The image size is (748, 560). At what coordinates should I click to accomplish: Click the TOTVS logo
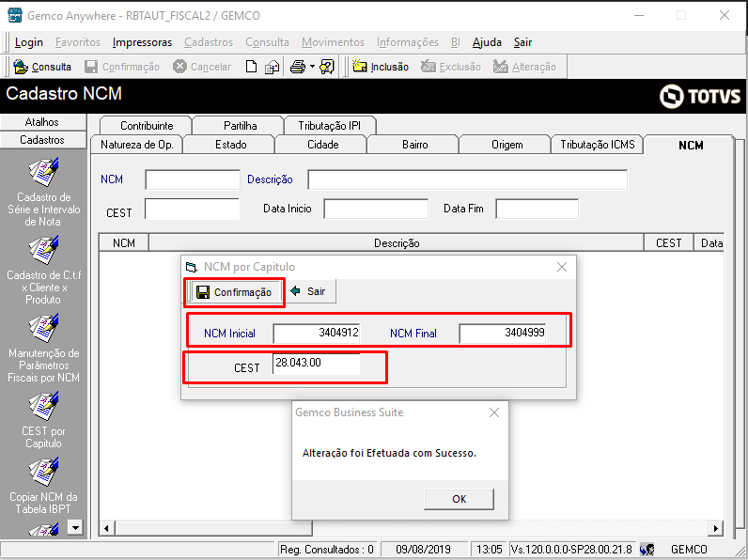pyautogui.click(x=700, y=97)
